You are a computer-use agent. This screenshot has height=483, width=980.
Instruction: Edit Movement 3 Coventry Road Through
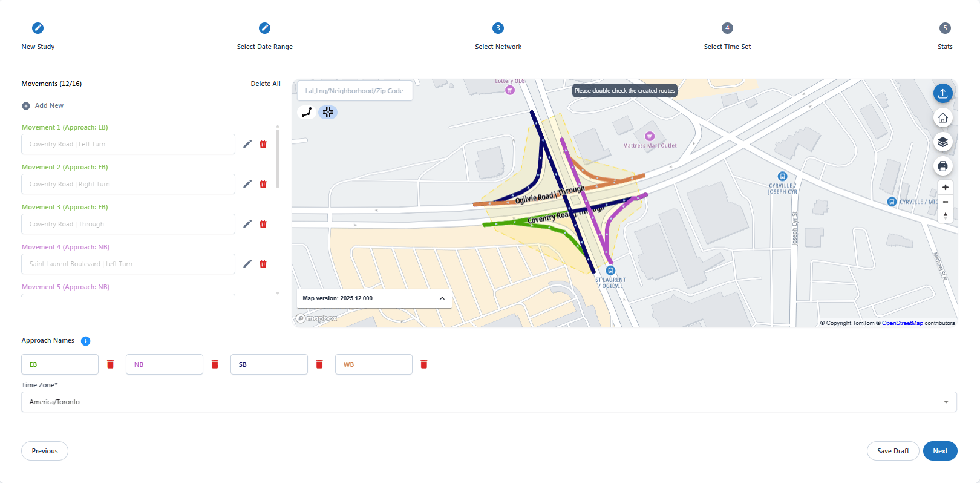(247, 224)
